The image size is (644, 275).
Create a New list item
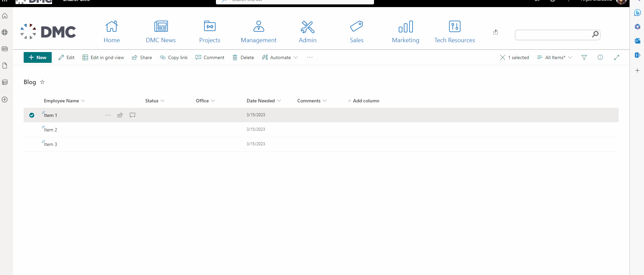point(38,57)
